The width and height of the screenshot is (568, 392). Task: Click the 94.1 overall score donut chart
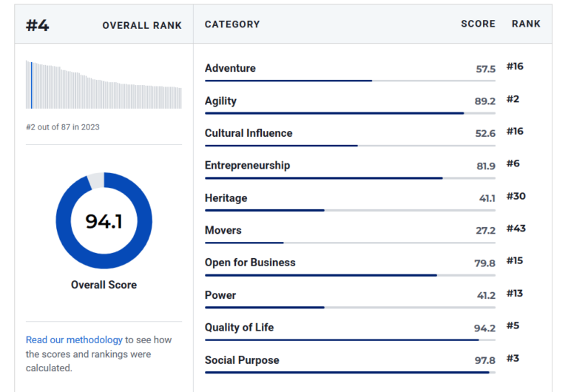coord(104,220)
